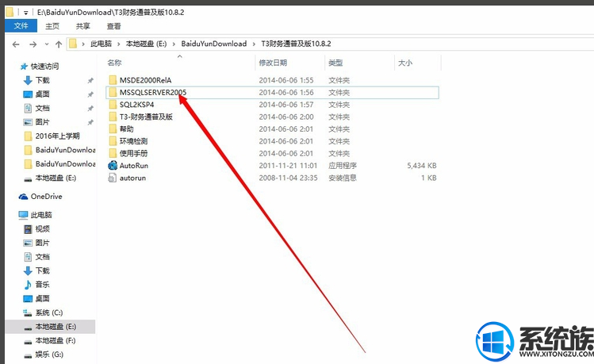Click the date 2008-11-04 23:35
The image size is (594, 364).
coord(288,178)
